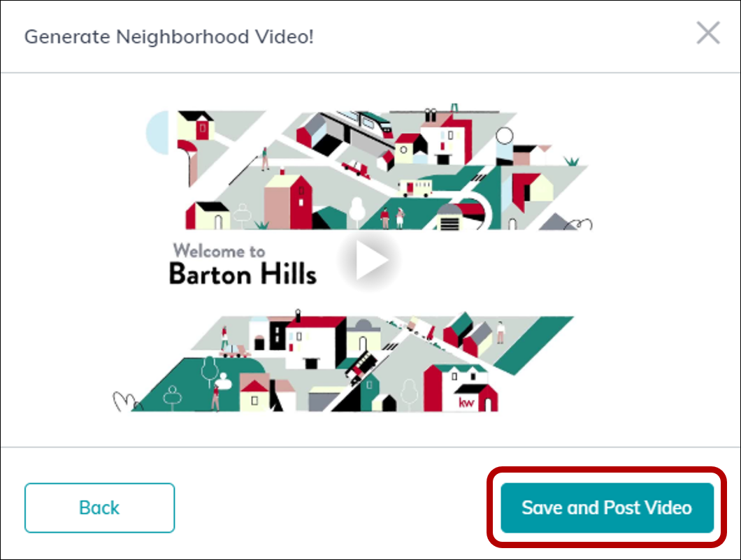Click the red fire truck on the diagonal road
This screenshot has height=560, width=741.
(x=361, y=367)
